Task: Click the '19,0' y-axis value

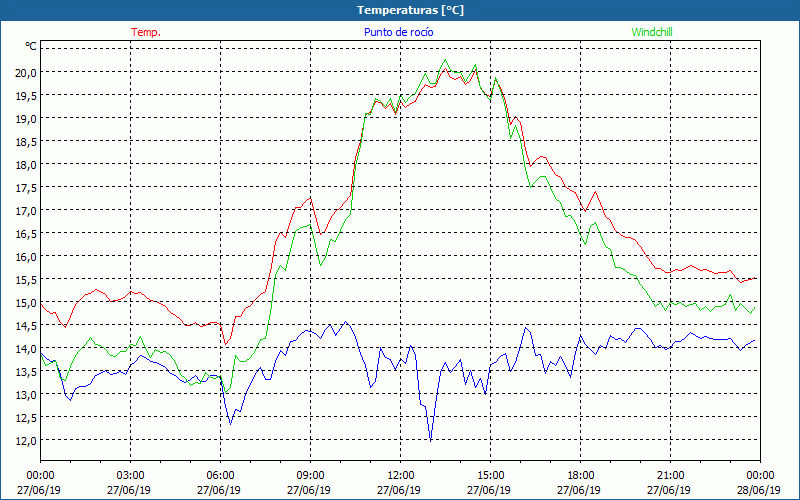Action: coord(26,118)
